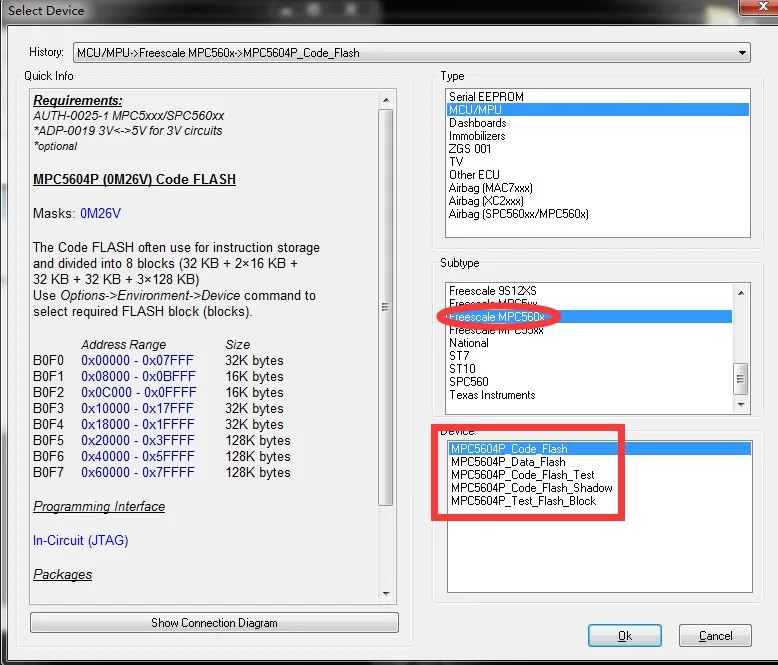Click Show Connection Diagram button

pyautogui.click(x=214, y=622)
